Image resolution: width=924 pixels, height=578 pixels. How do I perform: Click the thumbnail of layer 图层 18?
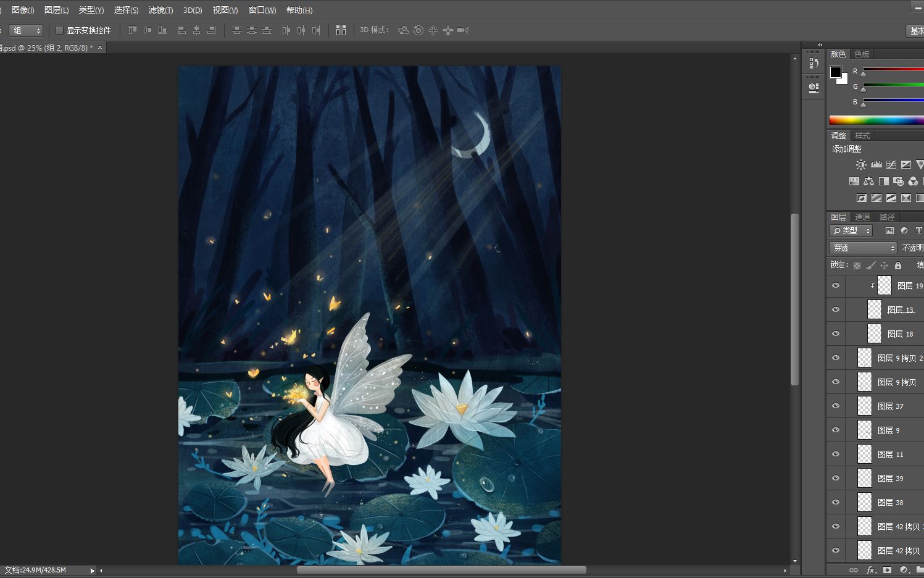tap(875, 333)
